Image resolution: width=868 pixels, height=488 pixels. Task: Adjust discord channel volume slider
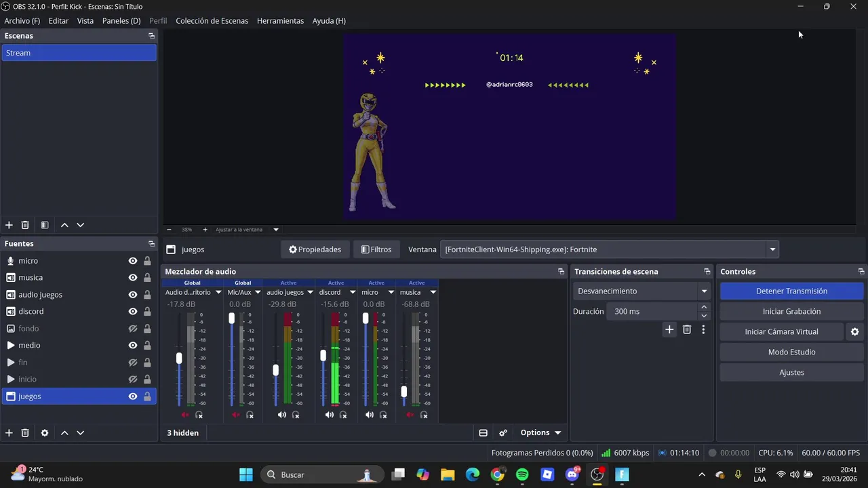click(323, 355)
